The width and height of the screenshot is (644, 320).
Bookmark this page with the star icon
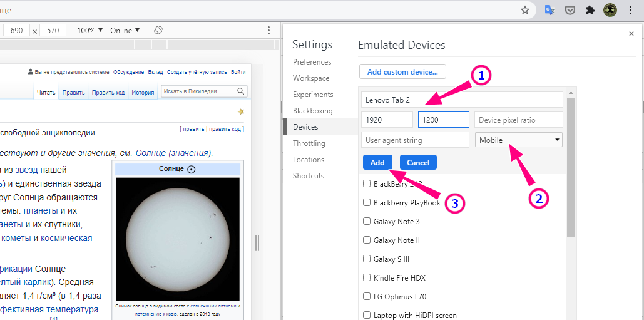tap(525, 10)
